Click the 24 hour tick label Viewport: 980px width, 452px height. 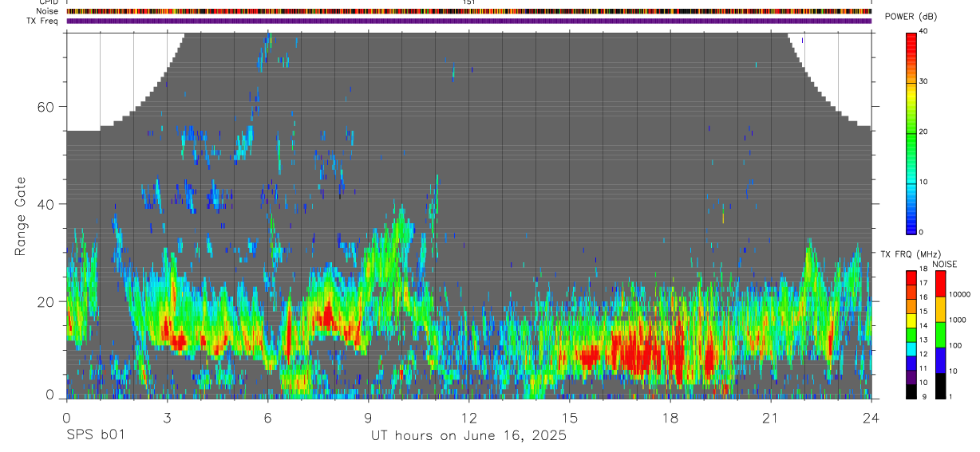pos(871,418)
